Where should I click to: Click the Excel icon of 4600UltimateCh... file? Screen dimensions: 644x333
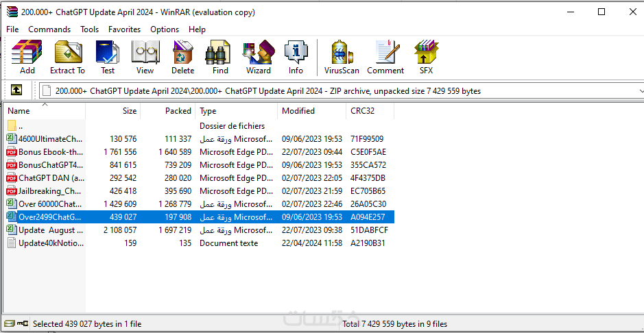(12, 138)
